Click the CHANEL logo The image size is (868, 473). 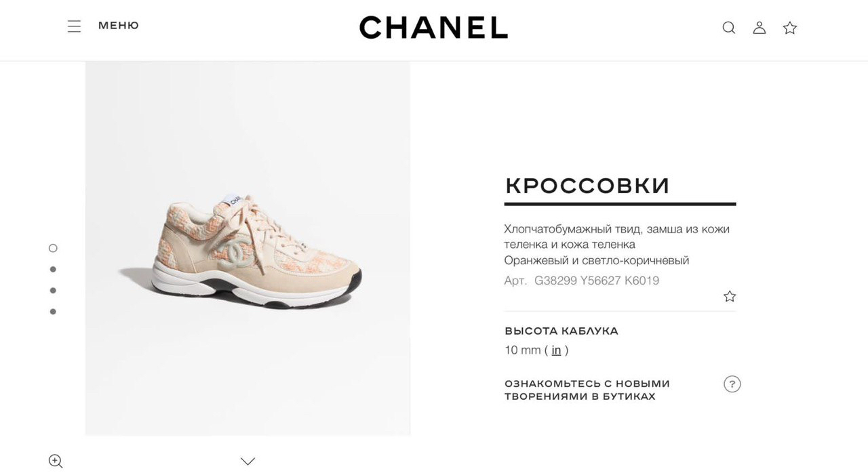(x=433, y=27)
